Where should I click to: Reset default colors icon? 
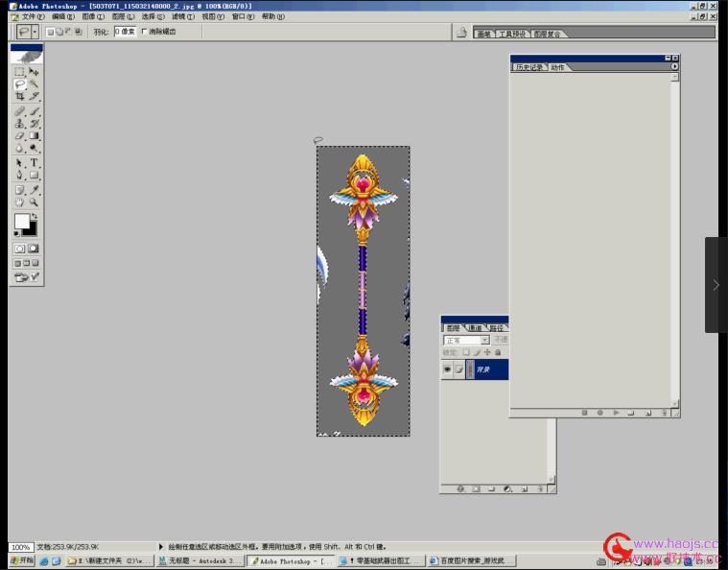16,234
